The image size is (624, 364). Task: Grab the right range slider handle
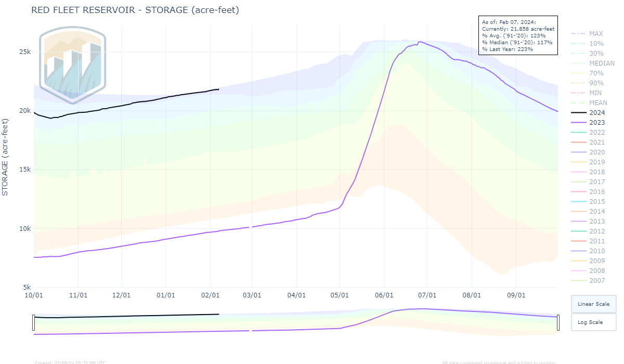558,322
